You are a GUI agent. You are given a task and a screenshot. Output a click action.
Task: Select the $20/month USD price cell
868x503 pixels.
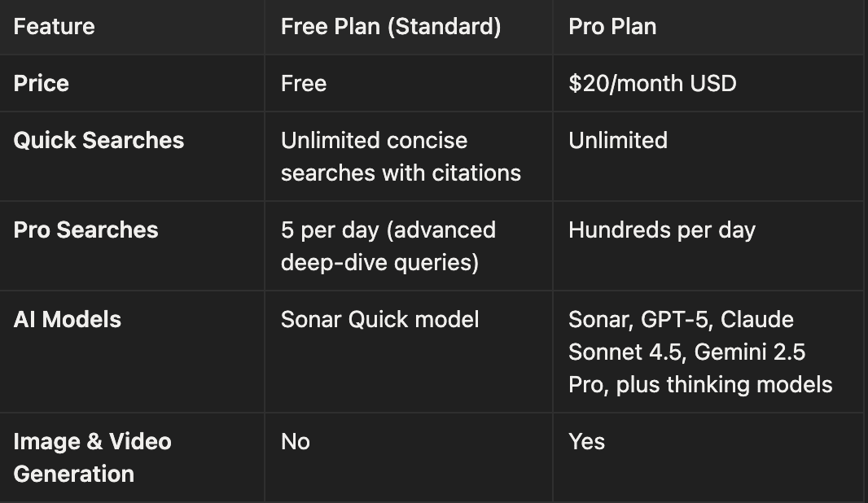(x=652, y=84)
